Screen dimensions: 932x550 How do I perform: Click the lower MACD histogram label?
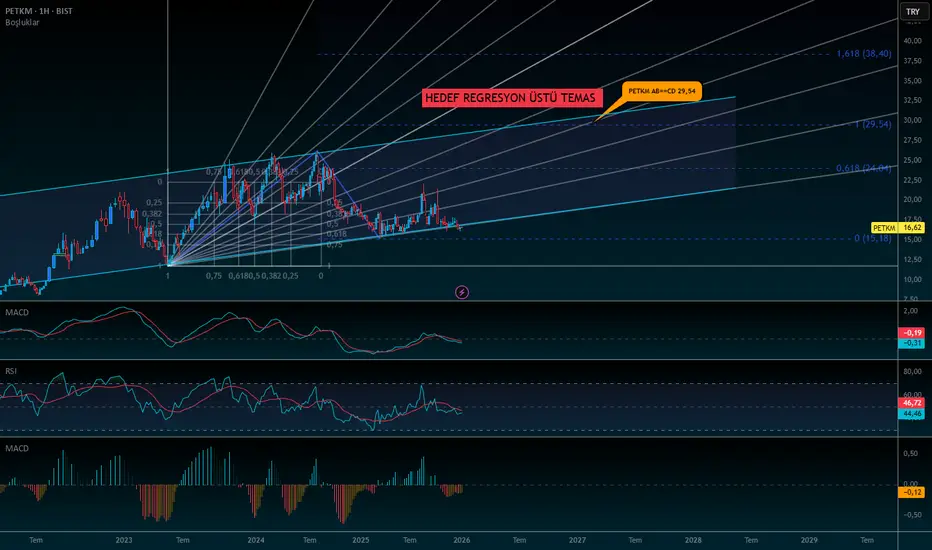tap(17, 448)
